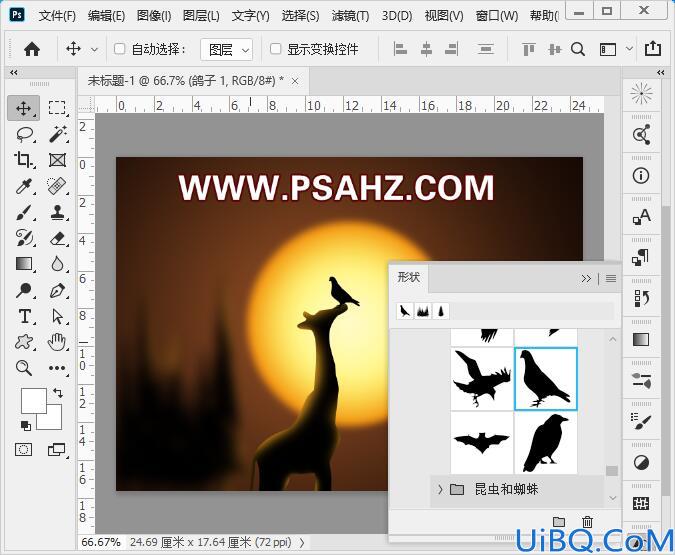Close the 未标题-1 document tab

pyautogui.click(x=295, y=81)
